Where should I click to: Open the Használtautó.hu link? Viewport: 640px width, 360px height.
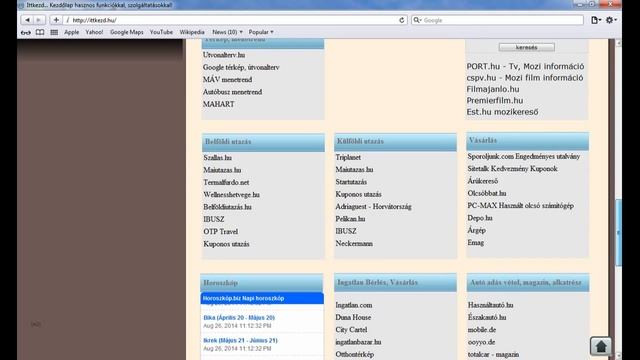tap(490, 305)
